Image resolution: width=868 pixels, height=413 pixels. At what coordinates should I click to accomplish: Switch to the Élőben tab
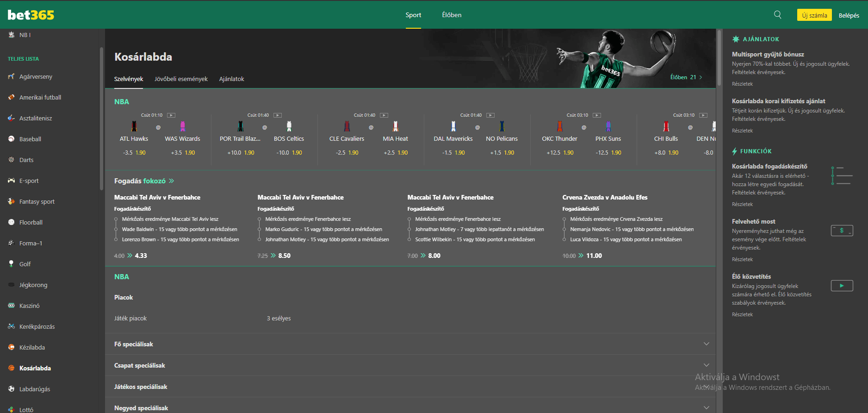pyautogui.click(x=452, y=15)
